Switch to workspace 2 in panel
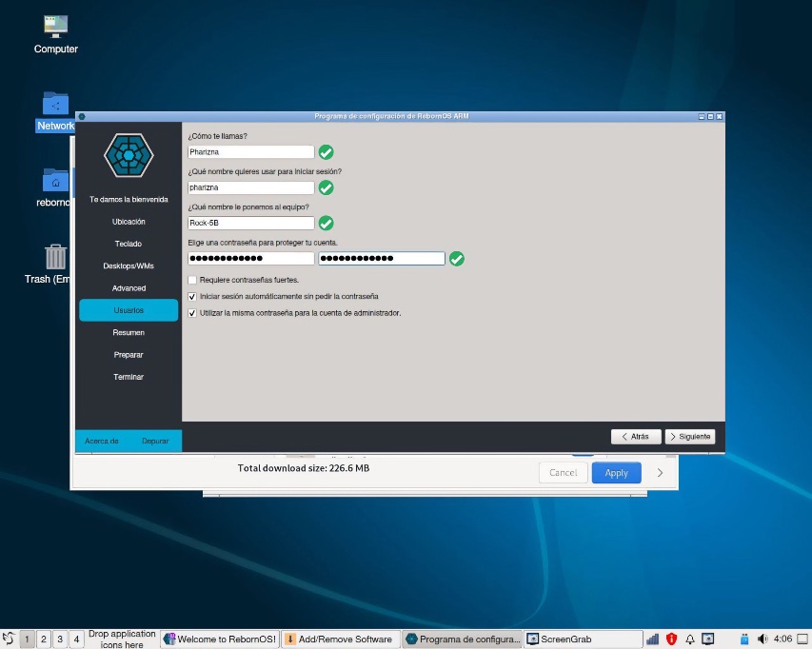The image size is (812, 649). click(44, 639)
